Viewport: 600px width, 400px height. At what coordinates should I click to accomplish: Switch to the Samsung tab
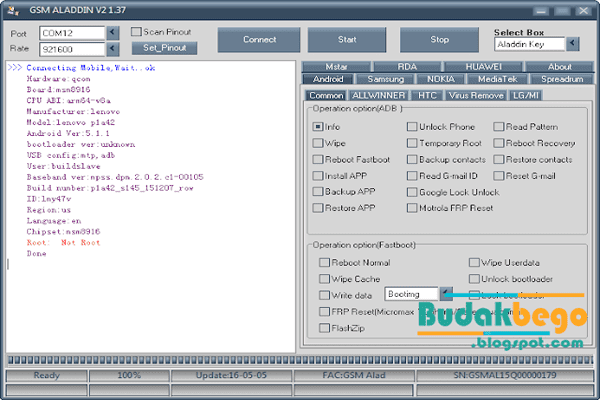click(385, 79)
